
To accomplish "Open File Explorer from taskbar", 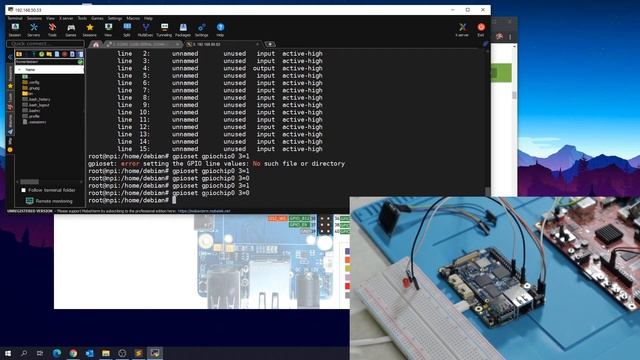I will point(106,353).
